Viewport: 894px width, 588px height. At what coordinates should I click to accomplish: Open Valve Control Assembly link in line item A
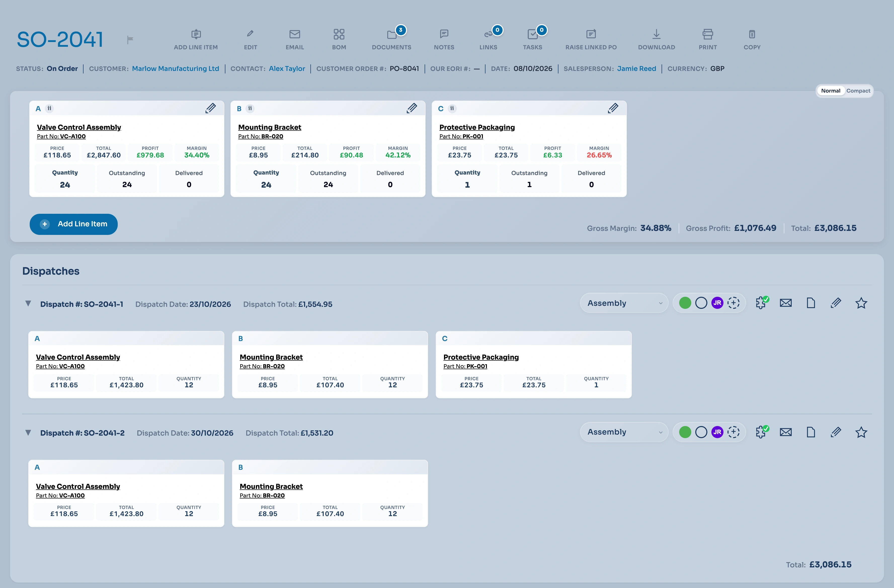pos(79,127)
